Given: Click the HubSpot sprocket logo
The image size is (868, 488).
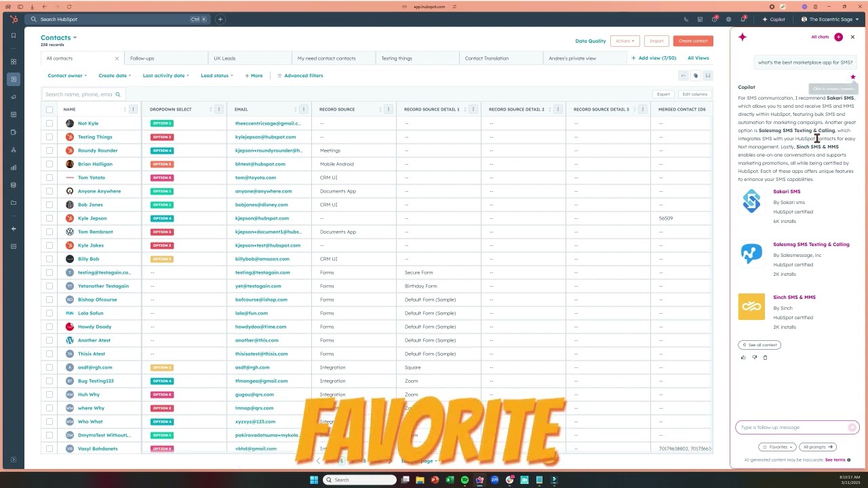Looking at the screenshot, I should point(13,20).
